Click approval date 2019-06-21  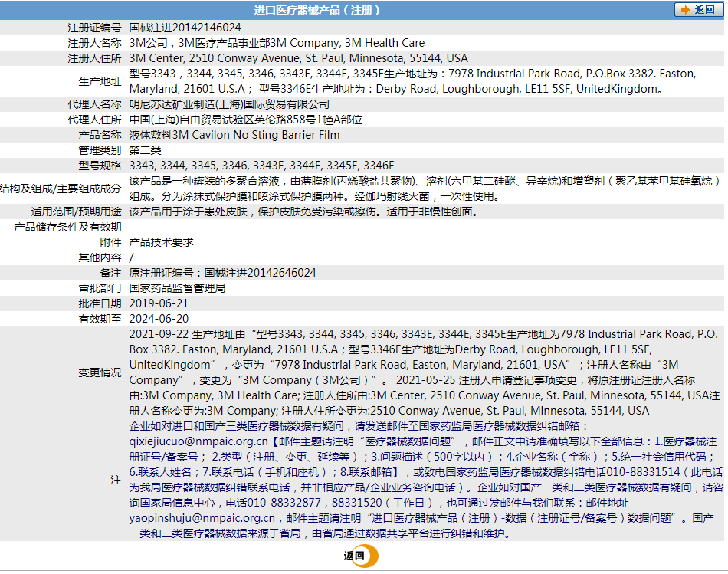(x=159, y=303)
